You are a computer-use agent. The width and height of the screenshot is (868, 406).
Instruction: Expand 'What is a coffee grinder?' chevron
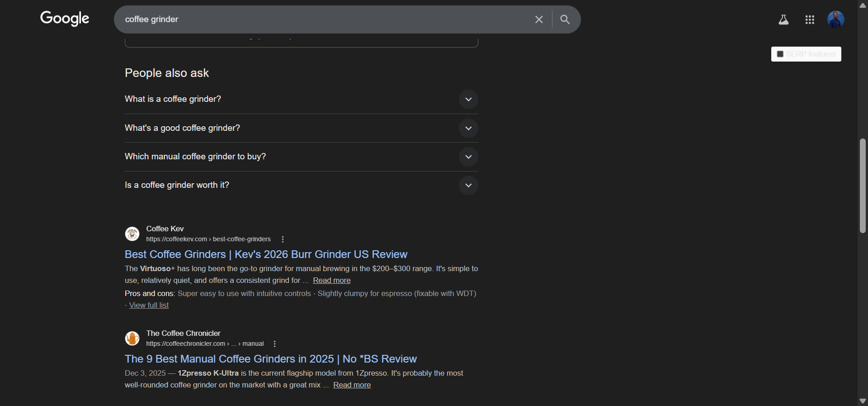click(468, 100)
